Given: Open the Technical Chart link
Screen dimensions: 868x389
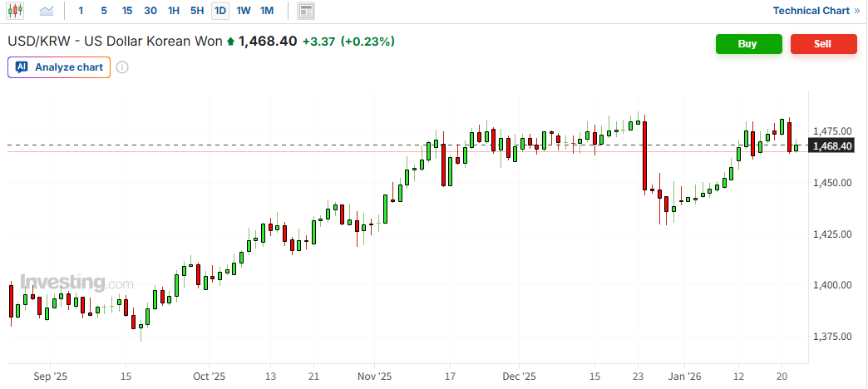Looking at the screenshot, I should pos(811,11).
